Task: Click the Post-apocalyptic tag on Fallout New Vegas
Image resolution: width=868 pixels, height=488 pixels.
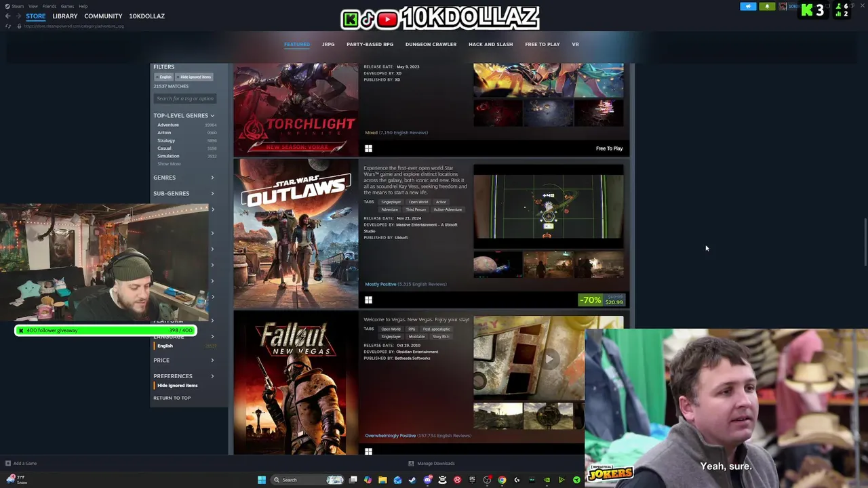Action: click(x=436, y=329)
